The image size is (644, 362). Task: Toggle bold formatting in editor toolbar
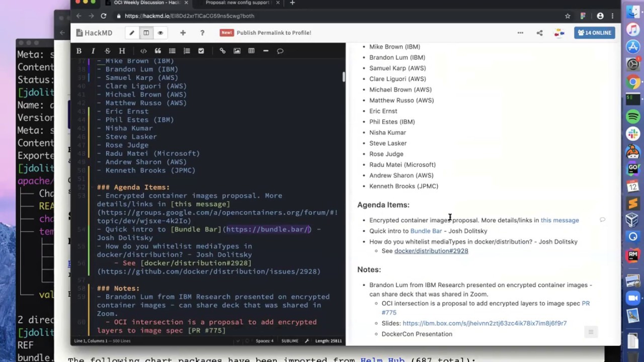point(79,51)
